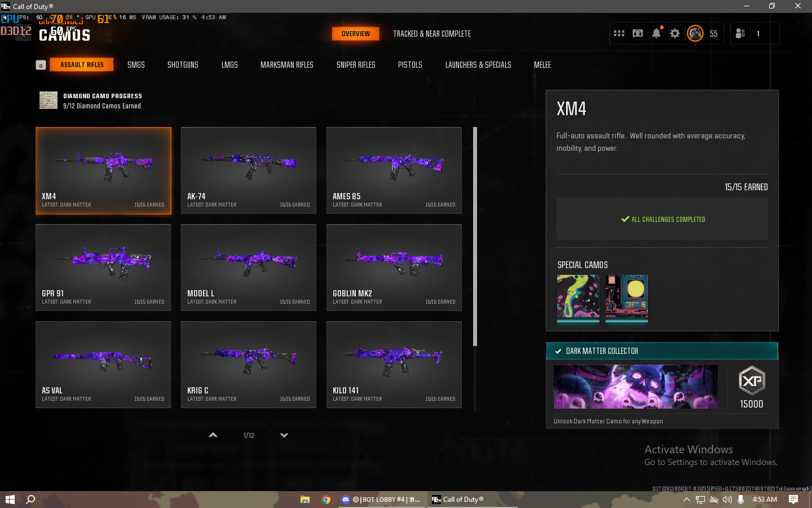
Task: Select the Launchers & Specials category
Action: tap(478, 65)
